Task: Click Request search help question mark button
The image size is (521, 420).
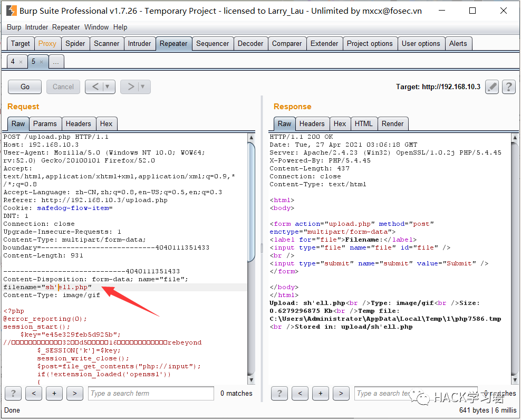Action: tap(13, 394)
